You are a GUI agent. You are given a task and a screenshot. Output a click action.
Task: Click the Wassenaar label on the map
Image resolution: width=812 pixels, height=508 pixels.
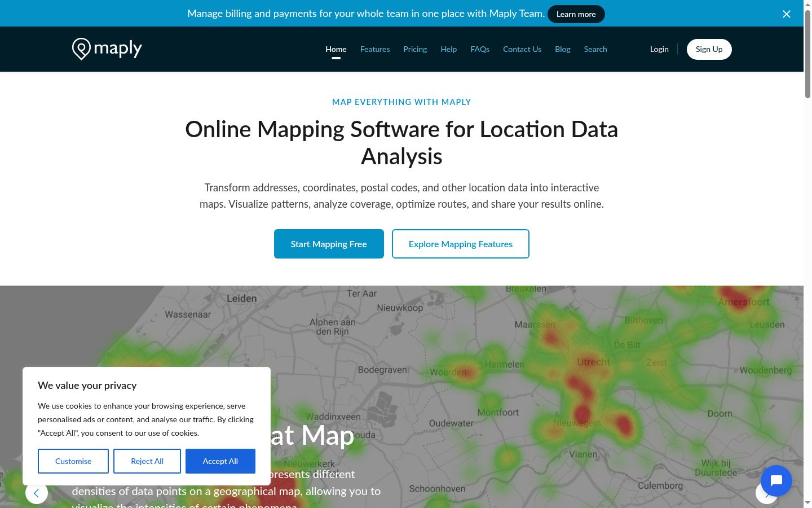pos(188,314)
